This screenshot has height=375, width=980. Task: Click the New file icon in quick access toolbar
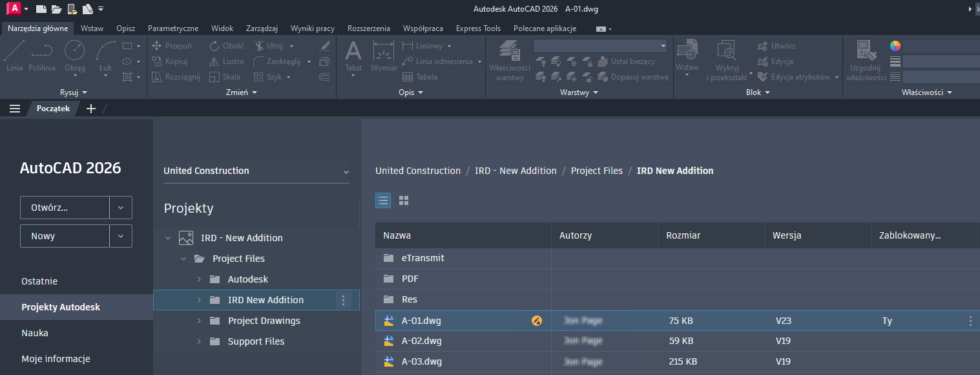pyautogui.click(x=41, y=9)
